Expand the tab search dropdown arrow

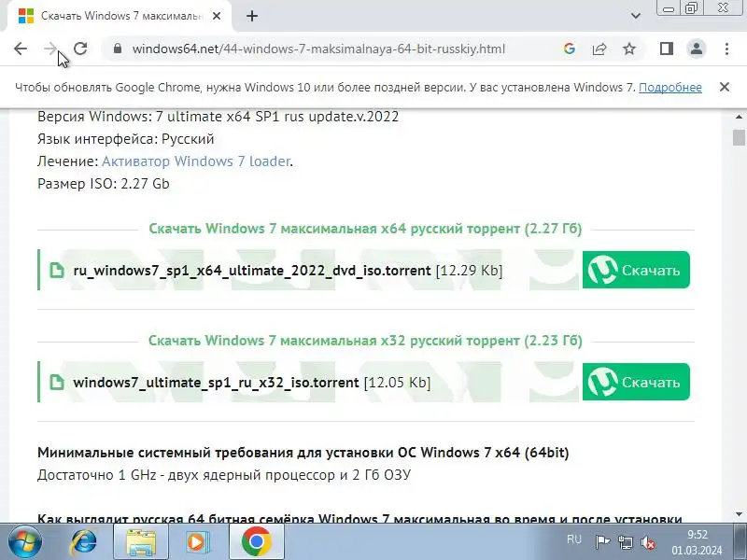pyautogui.click(x=636, y=16)
